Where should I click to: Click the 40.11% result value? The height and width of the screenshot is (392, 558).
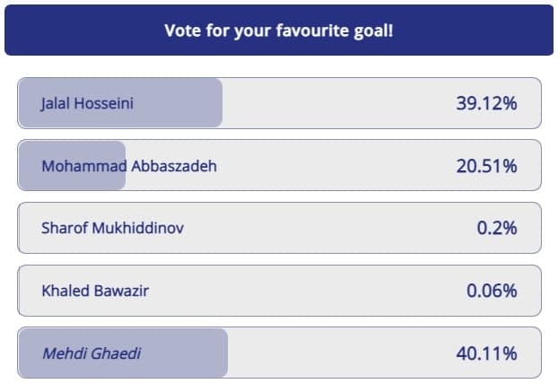tap(486, 353)
